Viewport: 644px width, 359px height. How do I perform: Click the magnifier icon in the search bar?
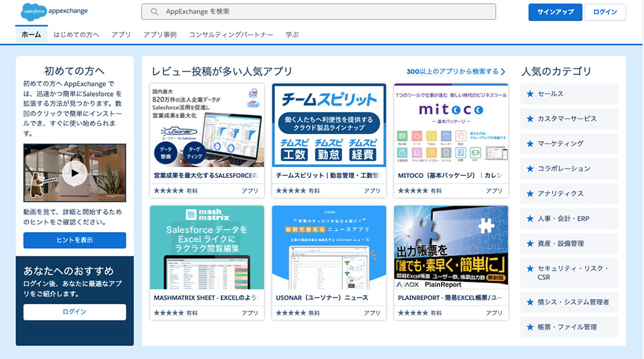[155, 12]
